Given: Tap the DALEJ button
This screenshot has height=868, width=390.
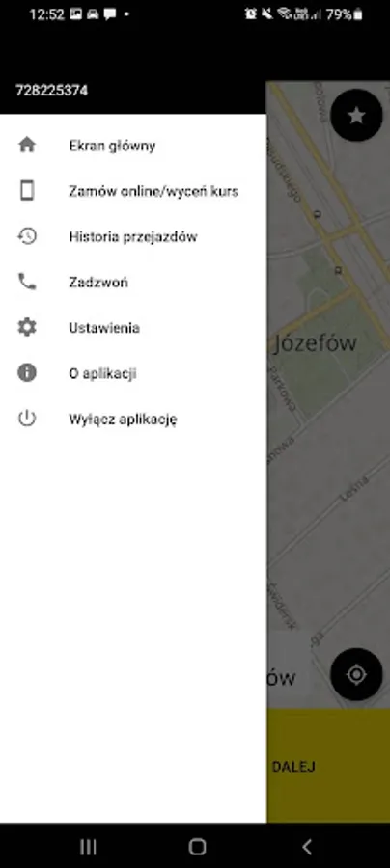Looking at the screenshot, I should tap(328, 766).
